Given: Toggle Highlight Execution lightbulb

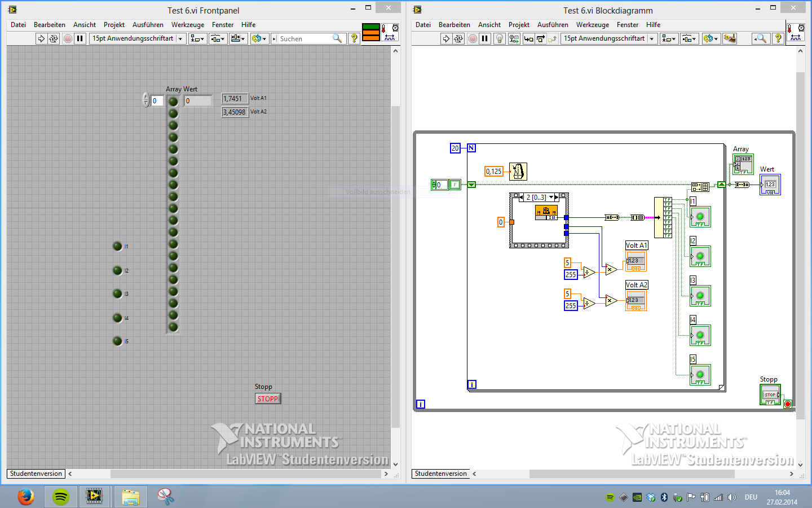Looking at the screenshot, I should (499, 38).
